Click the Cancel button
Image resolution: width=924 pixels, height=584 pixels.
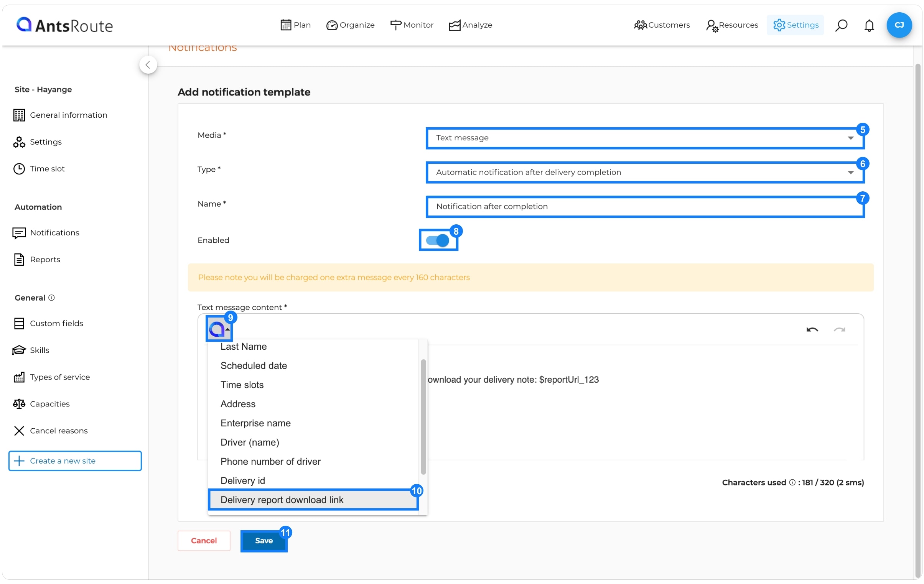pyautogui.click(x=204, y=541)
